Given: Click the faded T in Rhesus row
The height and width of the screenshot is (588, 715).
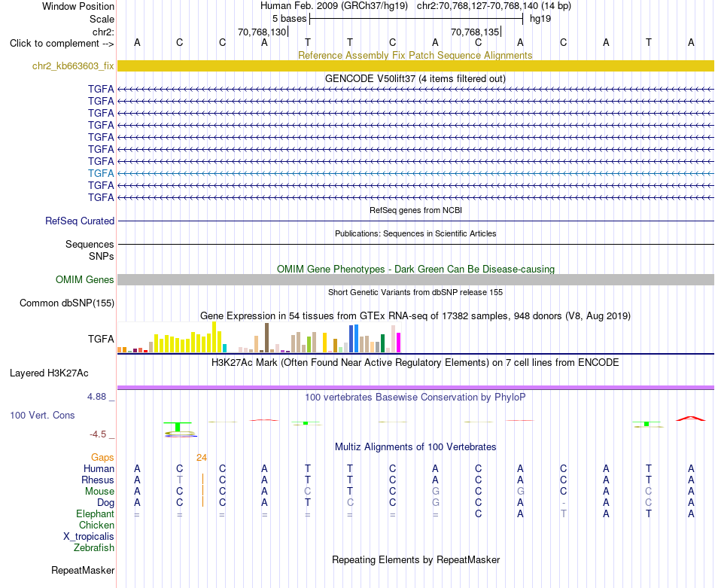Looking at the screenshot, I should point(180,480).
